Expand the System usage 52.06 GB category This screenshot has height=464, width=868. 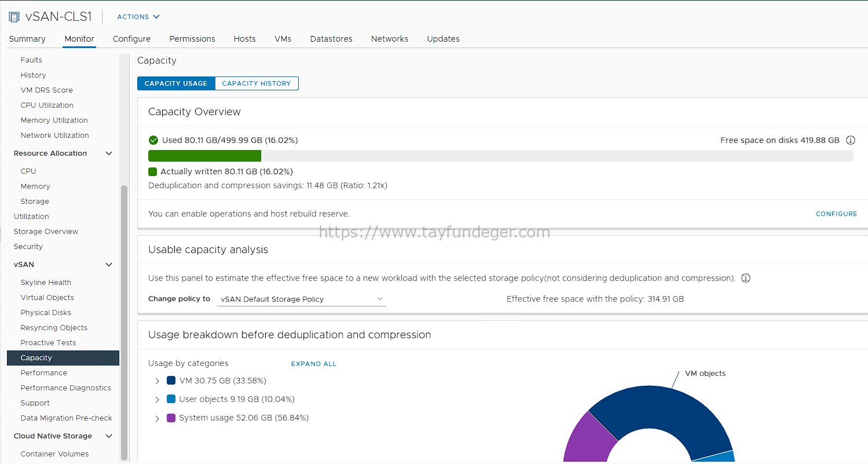pyautogui.click(x=157, y=418)
